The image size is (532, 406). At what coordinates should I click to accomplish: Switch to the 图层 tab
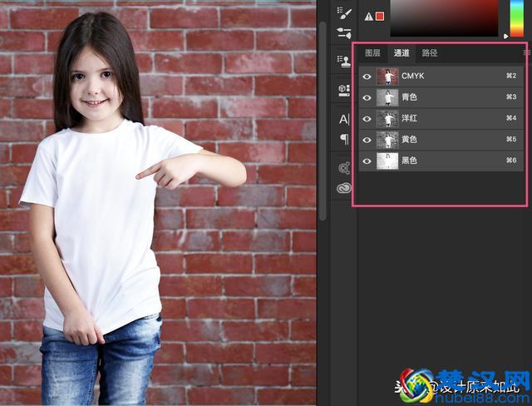pyautogui.click(x=373, y=53)
